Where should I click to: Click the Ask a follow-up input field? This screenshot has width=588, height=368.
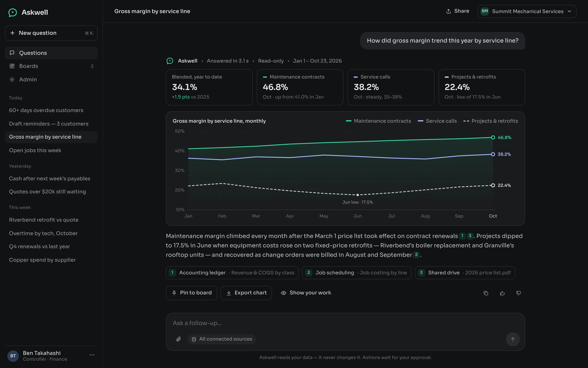tap(345, 323)
